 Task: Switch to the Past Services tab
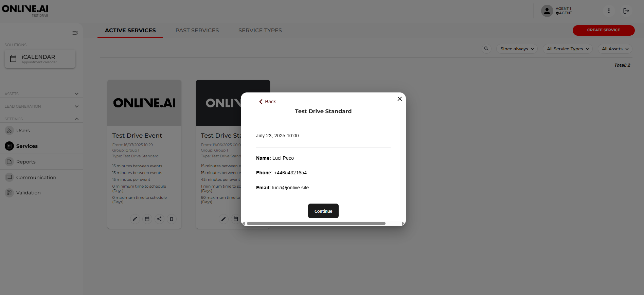[197, 31]
